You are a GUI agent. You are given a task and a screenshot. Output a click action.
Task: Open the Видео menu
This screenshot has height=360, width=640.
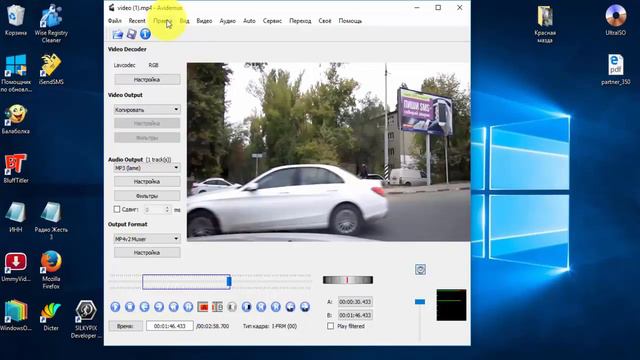click(204, 21)
